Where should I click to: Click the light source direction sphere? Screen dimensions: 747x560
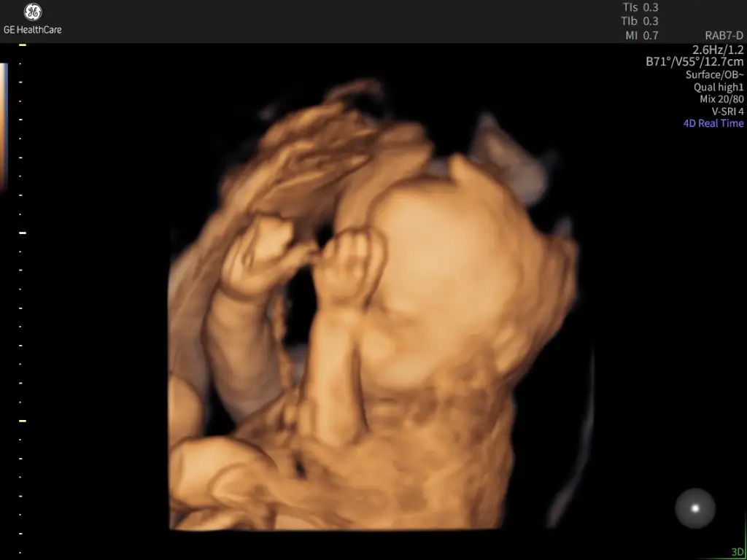(x=695, y=508)
